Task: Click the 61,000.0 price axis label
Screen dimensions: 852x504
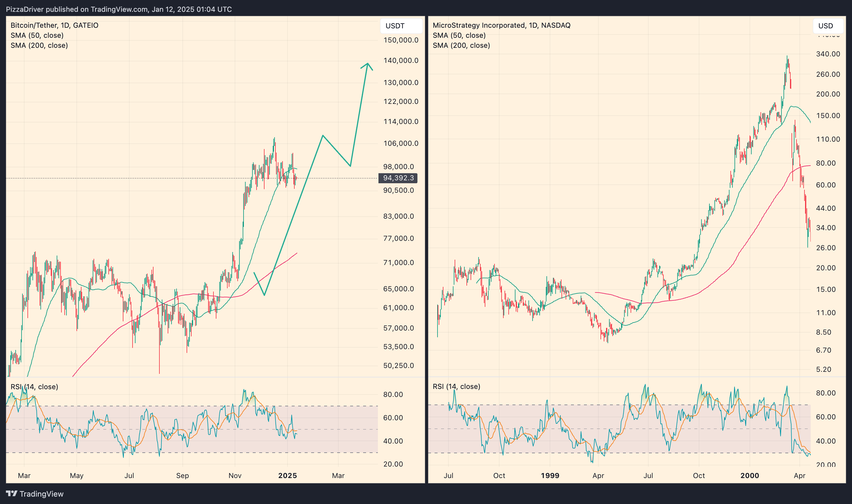Action: tap(399, 308)
